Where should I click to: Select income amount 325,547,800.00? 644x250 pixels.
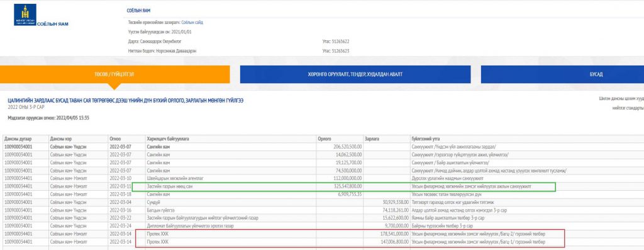point(347,186)
